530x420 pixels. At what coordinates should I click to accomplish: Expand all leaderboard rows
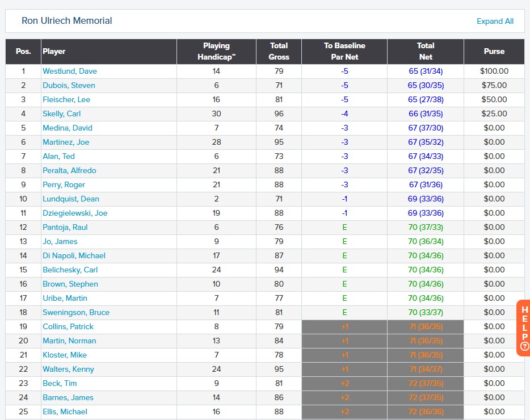click(495, 21)
